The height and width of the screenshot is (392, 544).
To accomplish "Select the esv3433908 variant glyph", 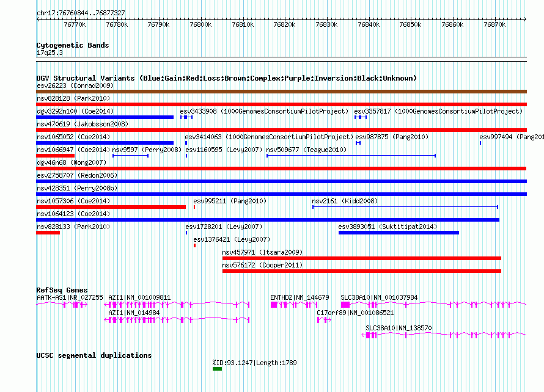I will (186, 117).
